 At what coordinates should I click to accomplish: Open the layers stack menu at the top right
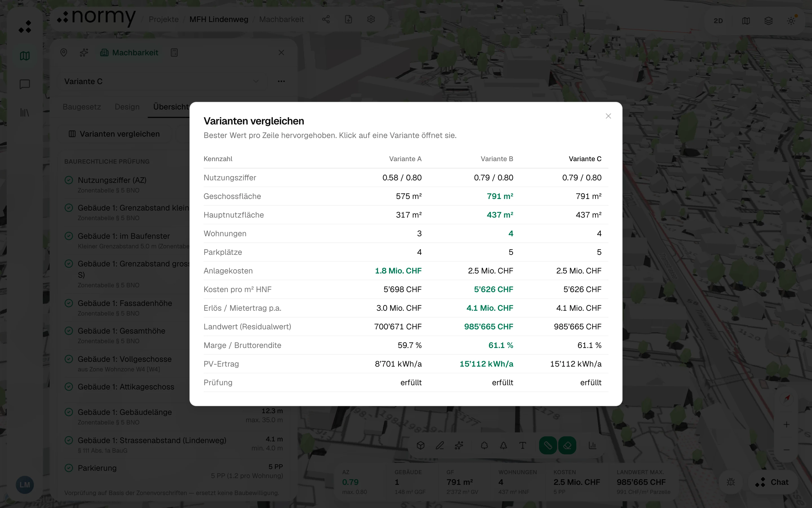tap(768, 21)
